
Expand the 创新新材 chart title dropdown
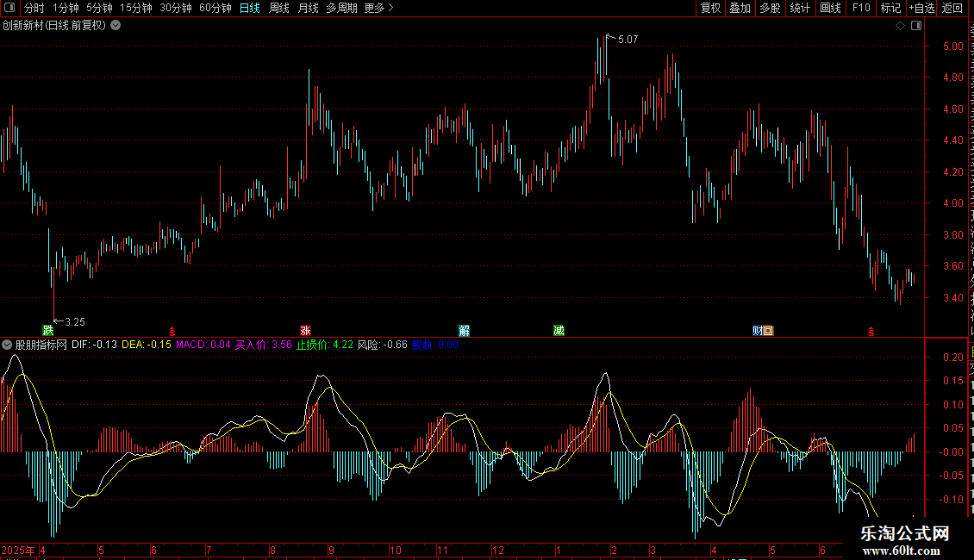(116, 26)
